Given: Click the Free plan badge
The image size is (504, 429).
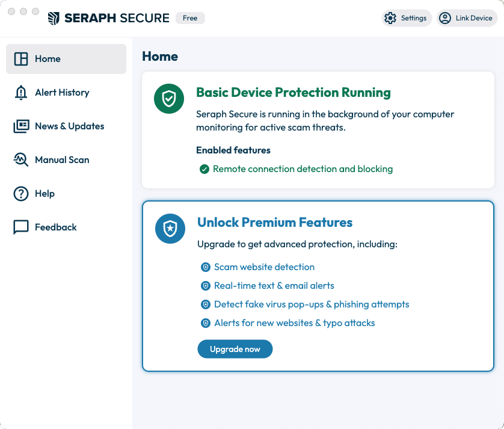Looking at the screenshot, I should coord(190,18).
